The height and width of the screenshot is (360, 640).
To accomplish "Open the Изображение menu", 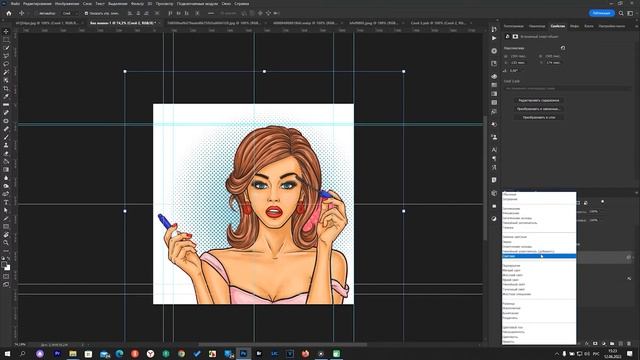I will click(67, 4).
